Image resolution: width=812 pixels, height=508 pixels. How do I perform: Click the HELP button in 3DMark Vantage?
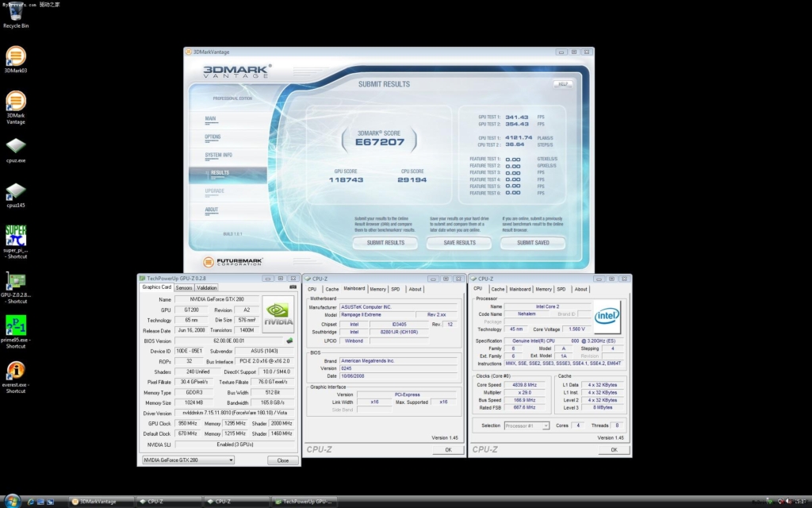tap(563, 84)
